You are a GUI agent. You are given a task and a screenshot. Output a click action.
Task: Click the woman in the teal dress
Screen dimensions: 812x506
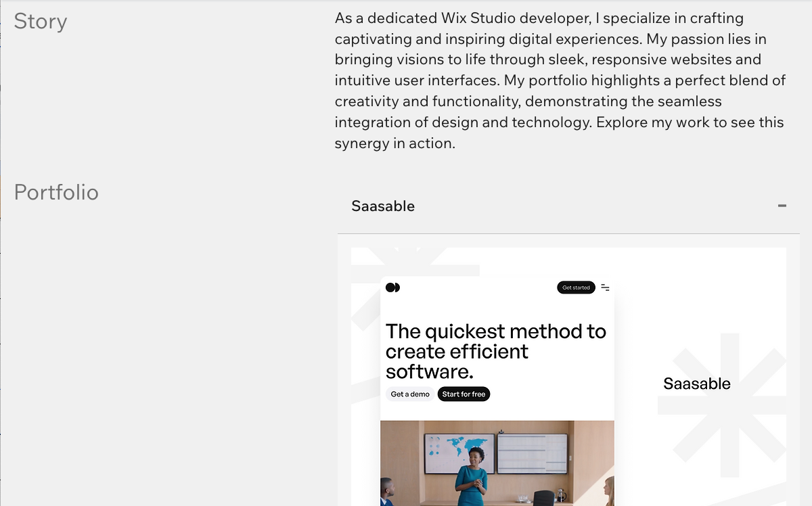[471, 477]
